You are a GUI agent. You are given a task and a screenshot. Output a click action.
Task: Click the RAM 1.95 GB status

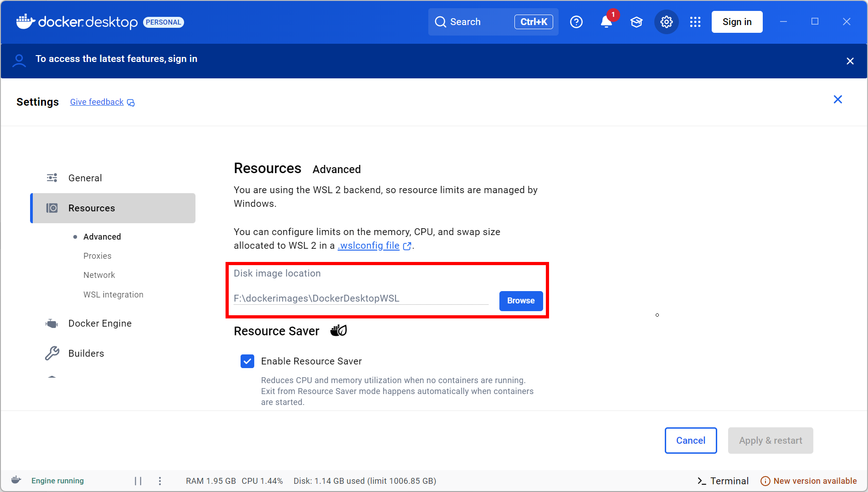[x=211, y=481]
